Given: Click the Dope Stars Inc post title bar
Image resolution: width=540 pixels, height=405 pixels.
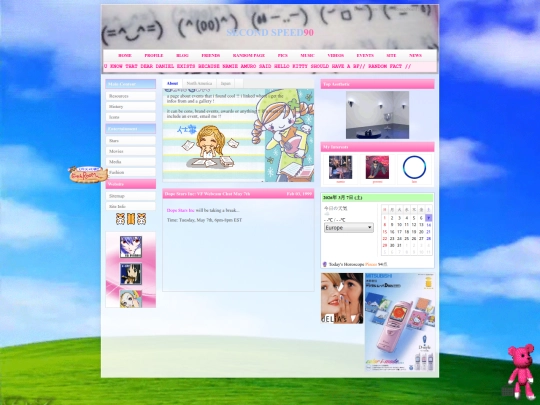Looking at the screenshot, I should click(238, 194).
